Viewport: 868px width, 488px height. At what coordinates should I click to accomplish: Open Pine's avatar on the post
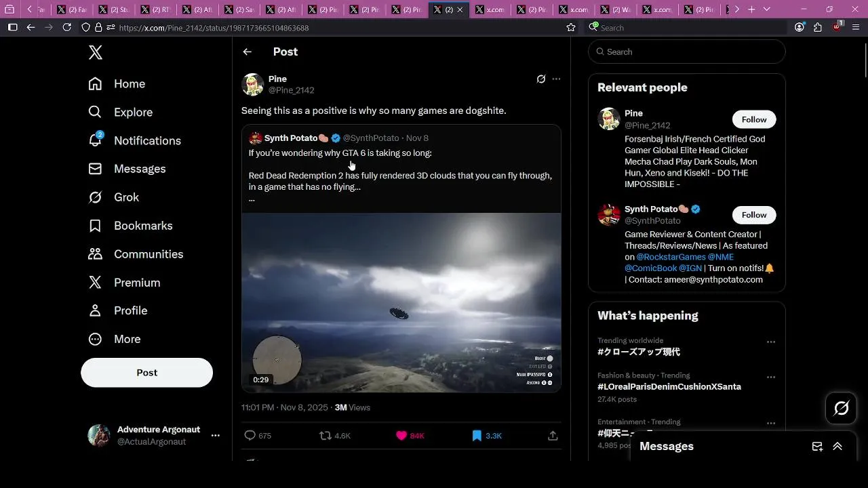tap(253, 85)
